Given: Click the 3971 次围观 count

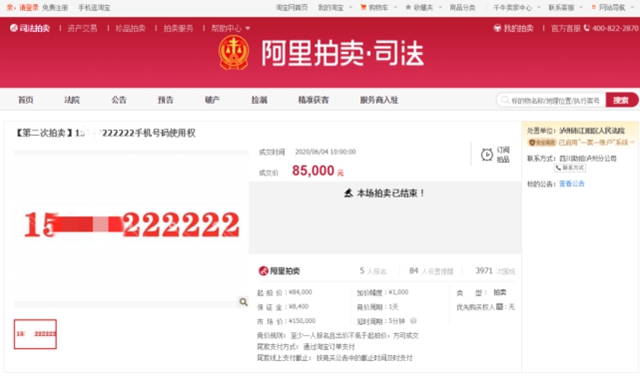Looking at the screenshot, I should pyautogui.click(x=495, y=271).
